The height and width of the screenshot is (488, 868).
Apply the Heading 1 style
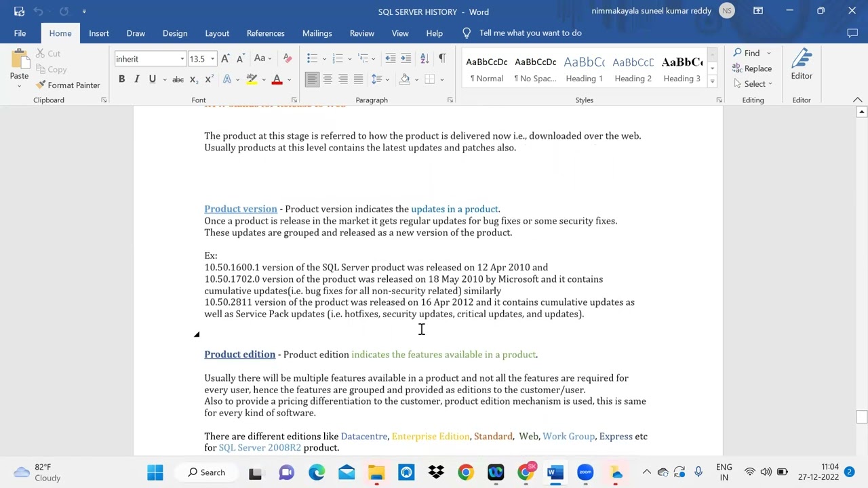click(585, 68)
